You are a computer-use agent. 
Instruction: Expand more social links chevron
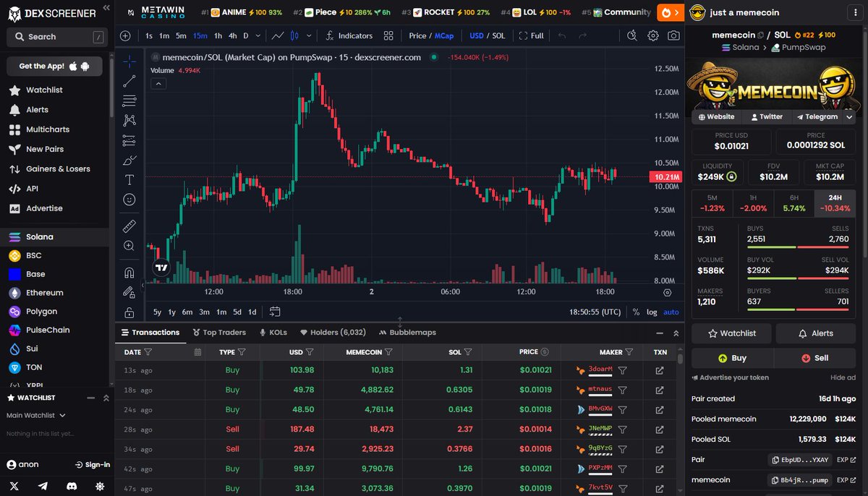coord(849,116)
